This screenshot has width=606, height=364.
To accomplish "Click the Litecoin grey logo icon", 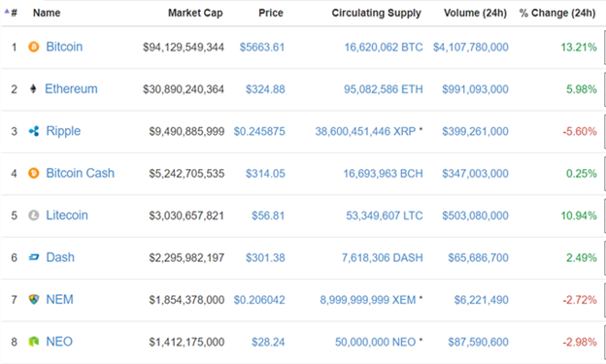I will [34, 215].
